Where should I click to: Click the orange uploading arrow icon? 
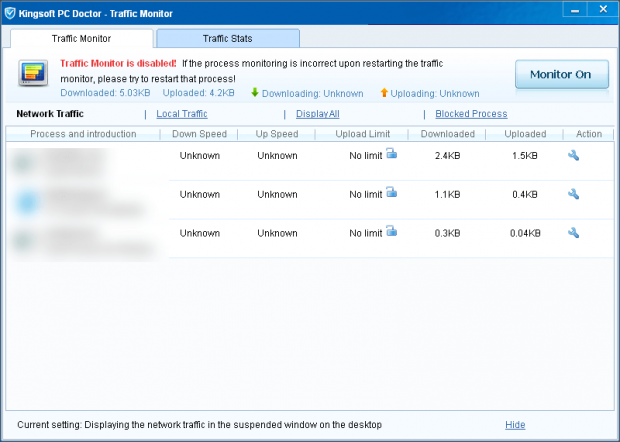[x=384, y=93]
